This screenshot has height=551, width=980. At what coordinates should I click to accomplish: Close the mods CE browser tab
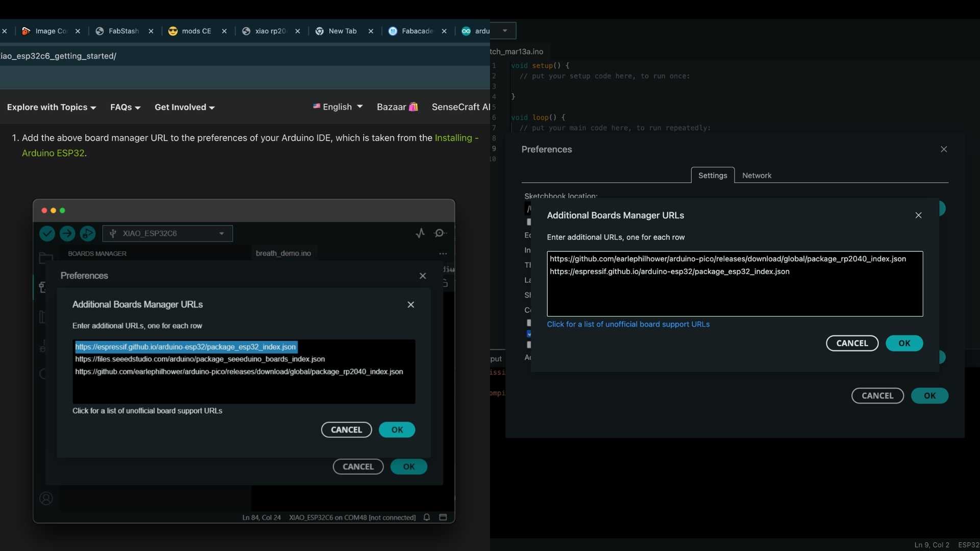pos(224,31)
